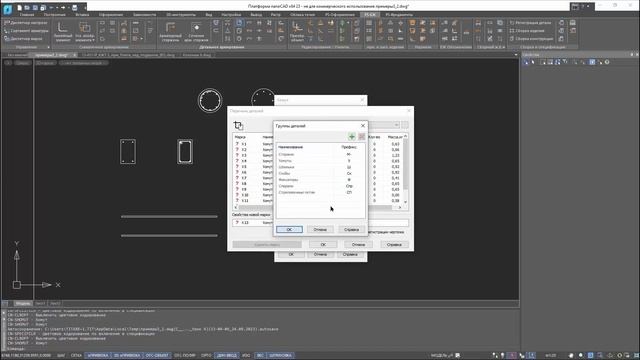640x360 pixels.
Task: Click Отмена in the Хомут window
Action: [320, 254]
